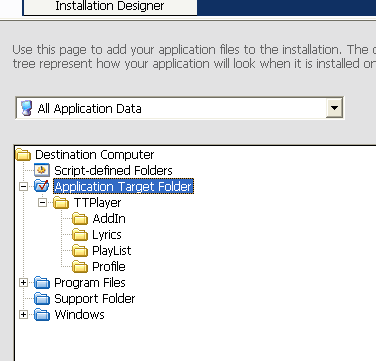Switch to the Installation Designer tab
Screen dimensions: 376x361
(110, 7)
